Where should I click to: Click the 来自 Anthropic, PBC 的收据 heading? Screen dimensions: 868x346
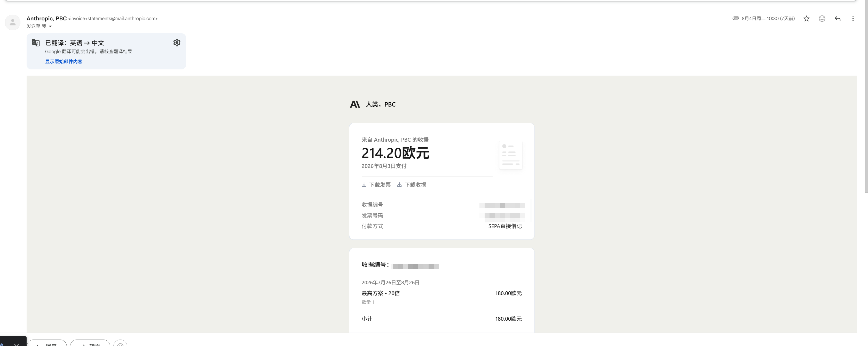click(x=395, y=140)
